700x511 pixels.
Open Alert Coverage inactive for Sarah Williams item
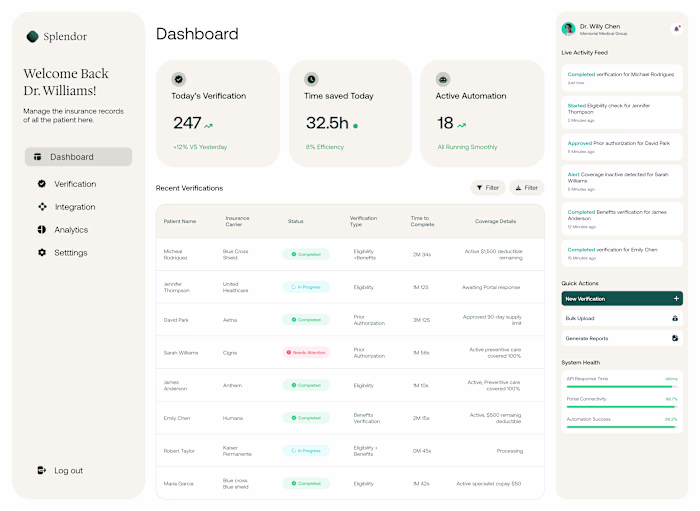click(622, 181)
